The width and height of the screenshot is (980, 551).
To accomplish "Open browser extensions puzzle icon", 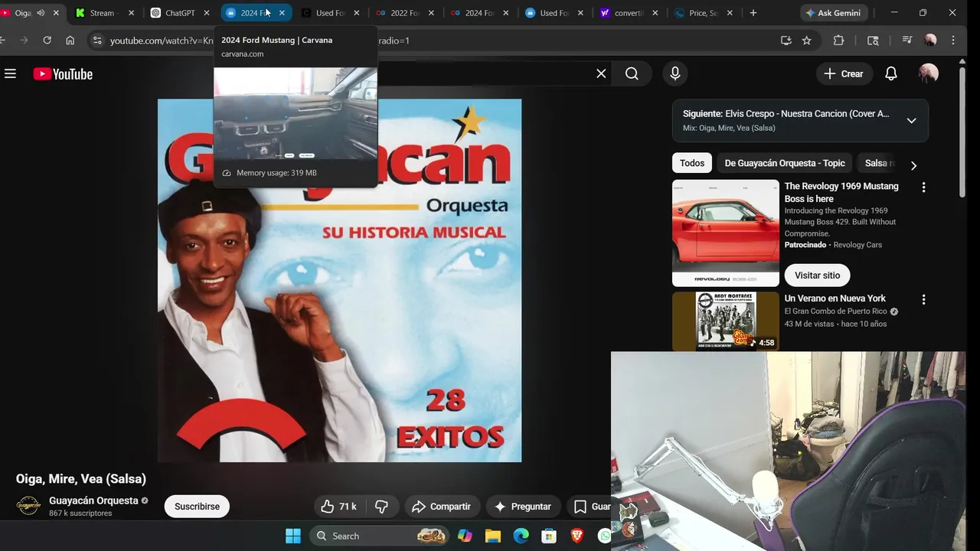I will [x=838, y=40].
